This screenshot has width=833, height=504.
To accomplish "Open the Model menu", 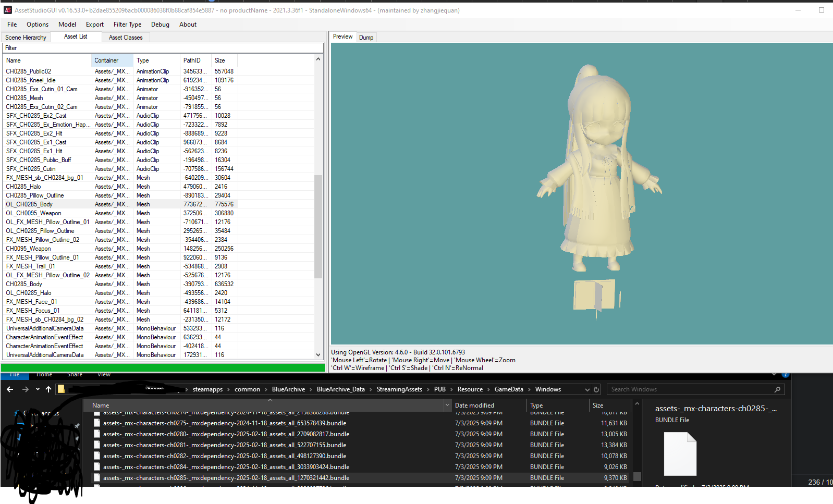I will point(67,24).
